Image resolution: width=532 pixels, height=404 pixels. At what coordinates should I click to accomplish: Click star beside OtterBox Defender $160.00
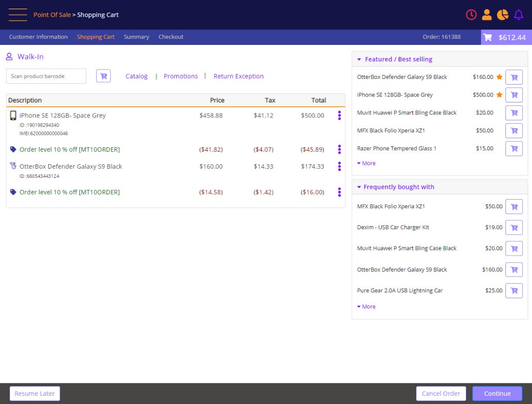pos(499,77)
